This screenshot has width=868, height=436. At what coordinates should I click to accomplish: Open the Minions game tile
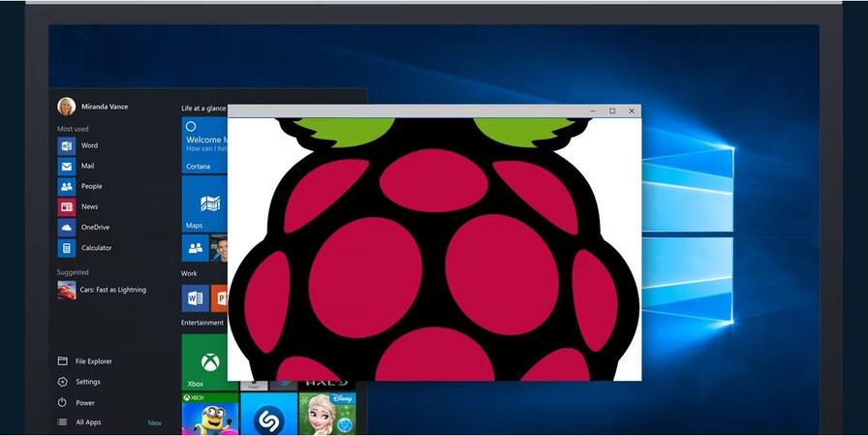click(210, 414)
